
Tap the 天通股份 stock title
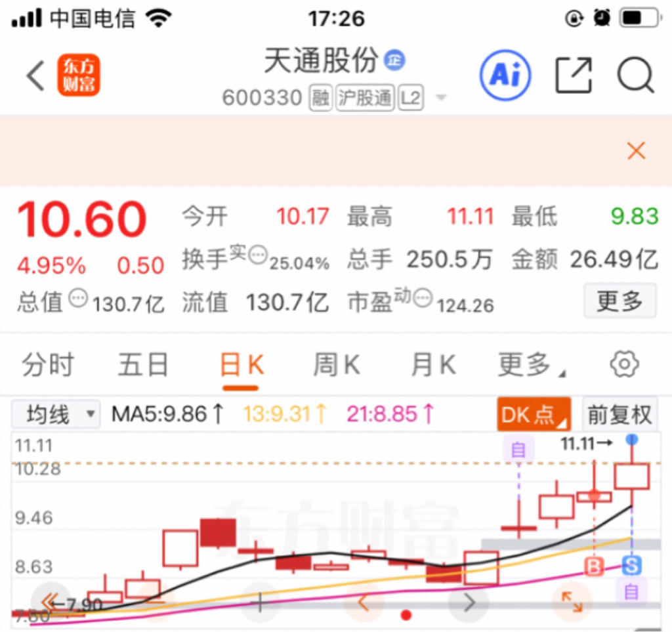click(322, 60)
